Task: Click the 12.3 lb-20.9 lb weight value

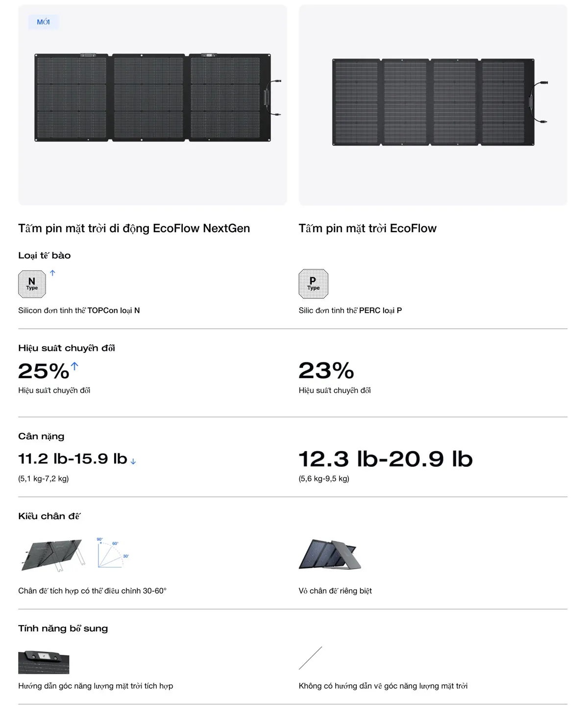Action: (386, 459)
